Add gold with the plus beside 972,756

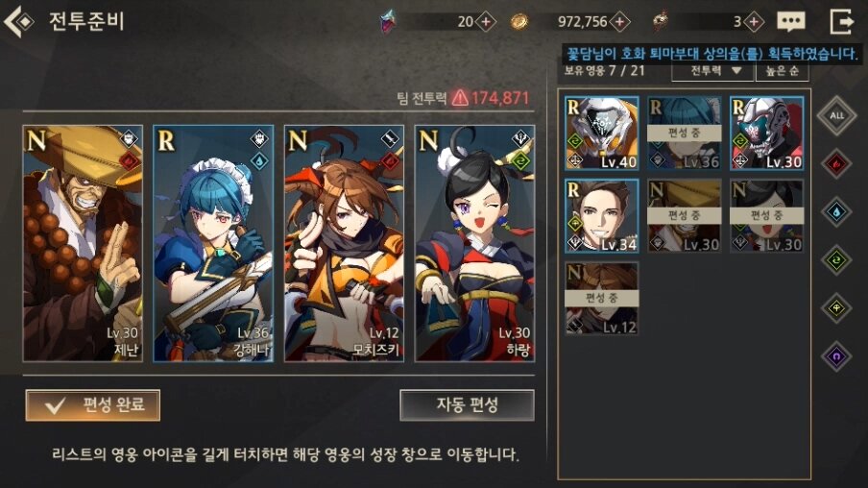point(619,22)
